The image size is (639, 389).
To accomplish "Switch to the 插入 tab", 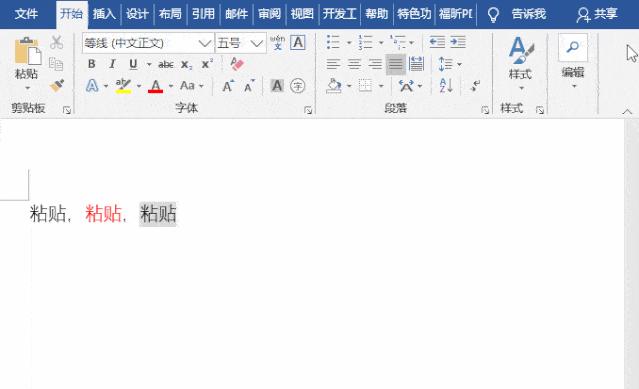I will pyautogui.click(x=104, y=14).
